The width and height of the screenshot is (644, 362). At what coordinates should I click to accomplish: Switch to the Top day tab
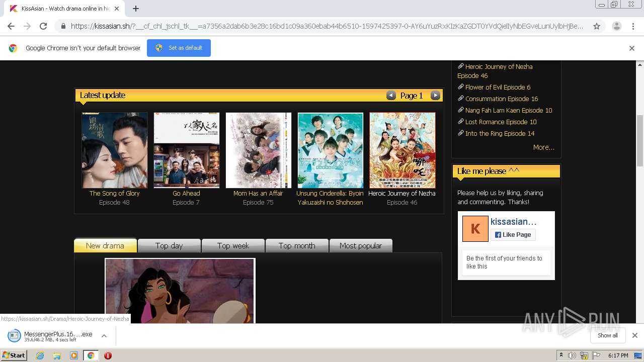pos(169,245)
